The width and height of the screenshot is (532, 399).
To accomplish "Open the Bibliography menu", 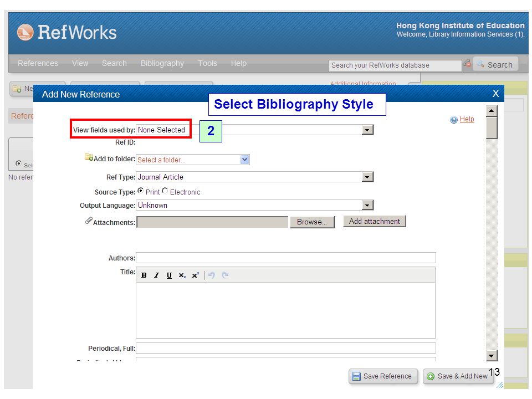I will click(x=162, y=63).
